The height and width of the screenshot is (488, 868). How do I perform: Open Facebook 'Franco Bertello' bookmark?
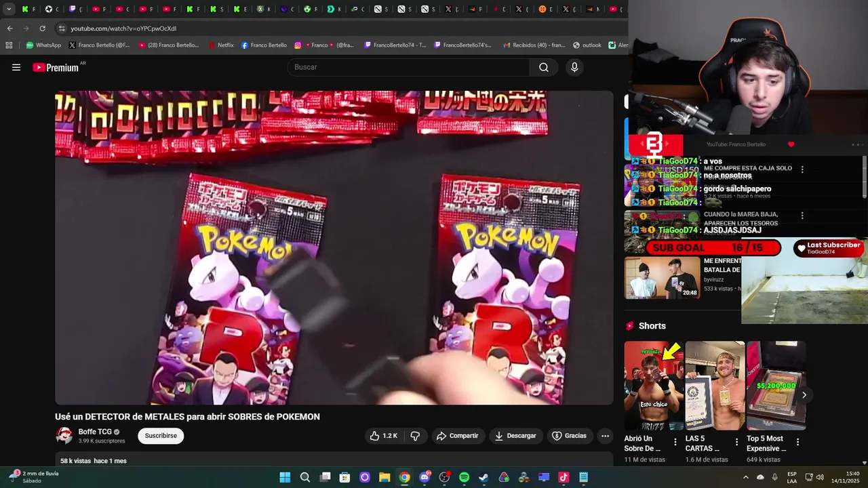coord(264,45)
